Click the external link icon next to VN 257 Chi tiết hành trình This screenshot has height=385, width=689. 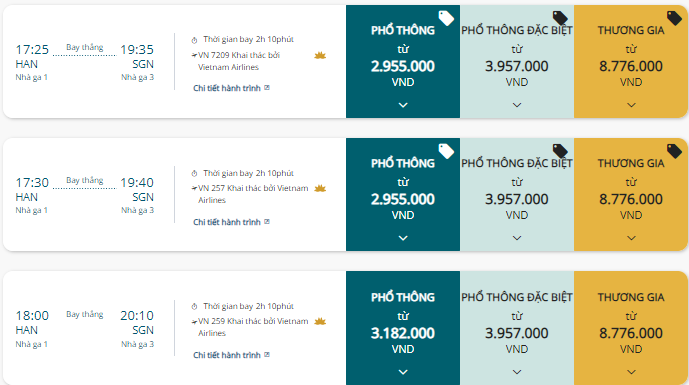click(x=267, y=222)
